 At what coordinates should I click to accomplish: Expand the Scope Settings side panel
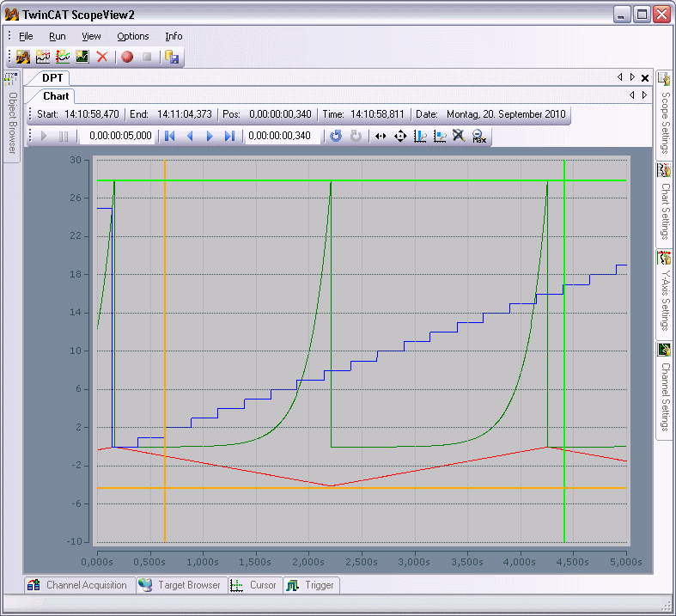coord(665,114)
